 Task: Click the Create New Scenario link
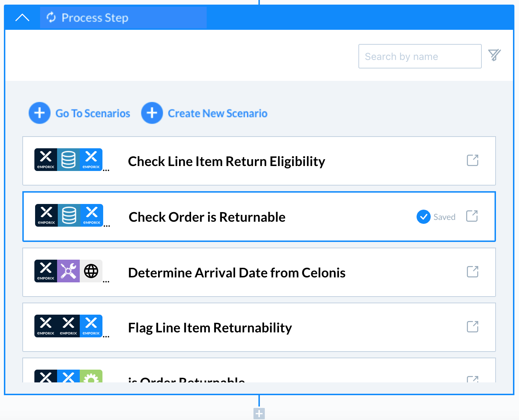click(x=217, y=114)
